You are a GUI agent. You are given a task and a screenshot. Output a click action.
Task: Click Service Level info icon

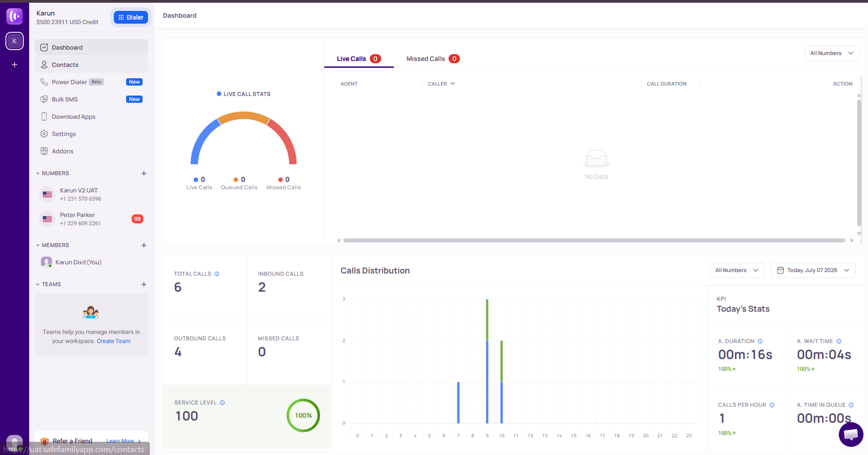click(222, 403)
